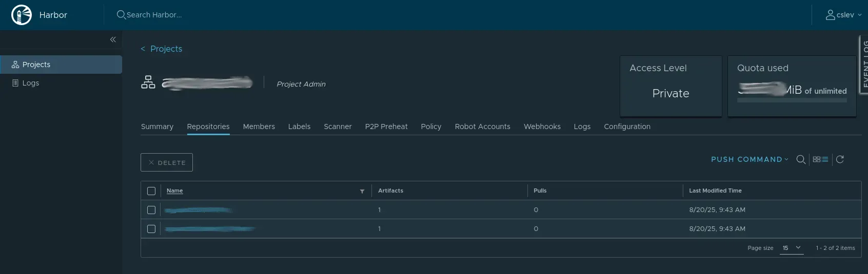Open the Page size 15 dropdown
Image resolution: width=868 pixels, height=274 pixels.
click(792, 248)
